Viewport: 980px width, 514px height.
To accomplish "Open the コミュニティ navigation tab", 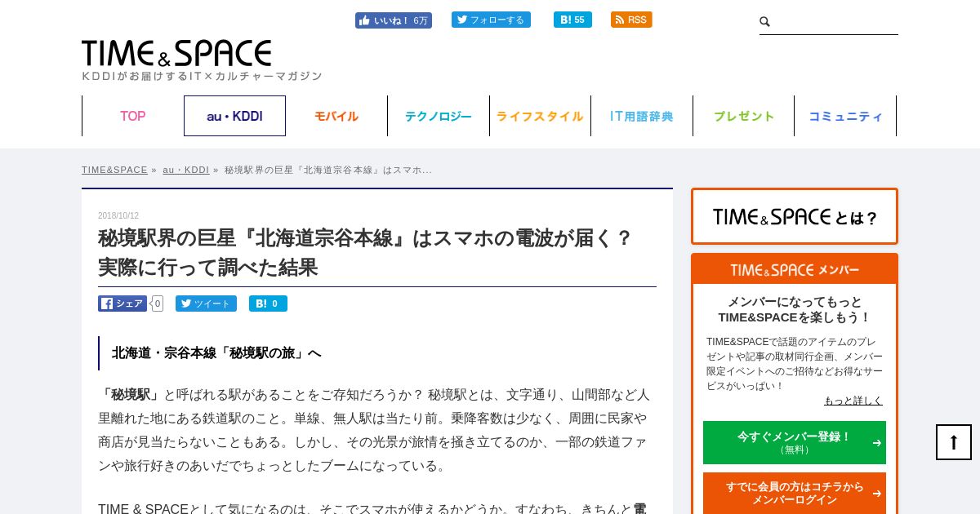I will click(845, 116).
